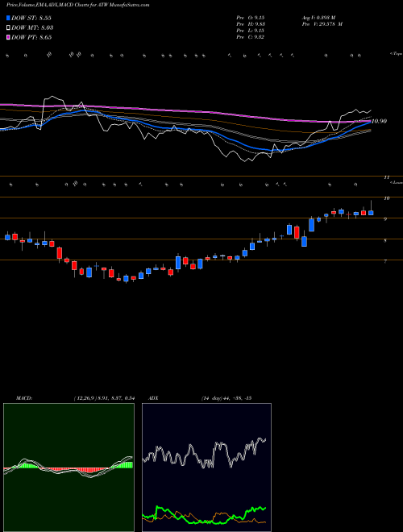Image resolution: width=403 pixels, height=532 pixels.
Task: Click the 10.90 EMA value label
Action: click(380, 121)
